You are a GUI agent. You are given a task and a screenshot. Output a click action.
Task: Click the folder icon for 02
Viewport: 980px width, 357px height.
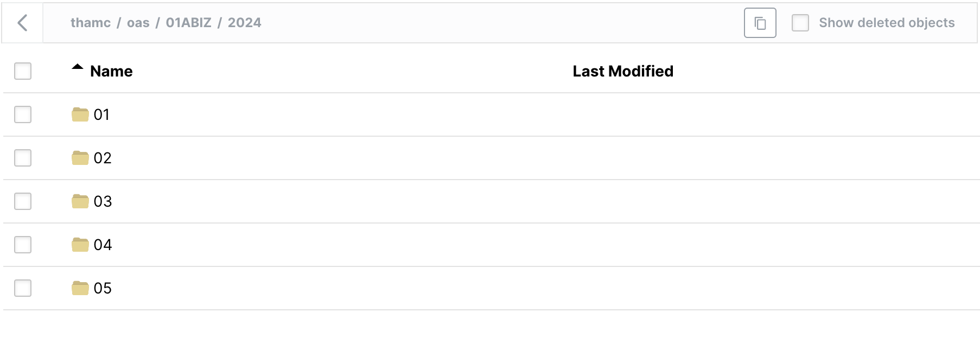pyautogui.click(x=80, y=158)
